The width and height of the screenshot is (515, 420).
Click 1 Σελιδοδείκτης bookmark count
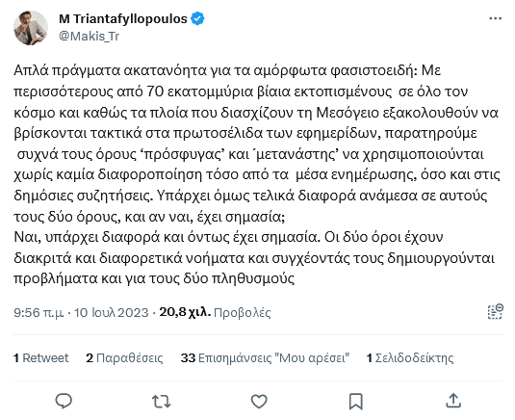[x=410, y=358]
